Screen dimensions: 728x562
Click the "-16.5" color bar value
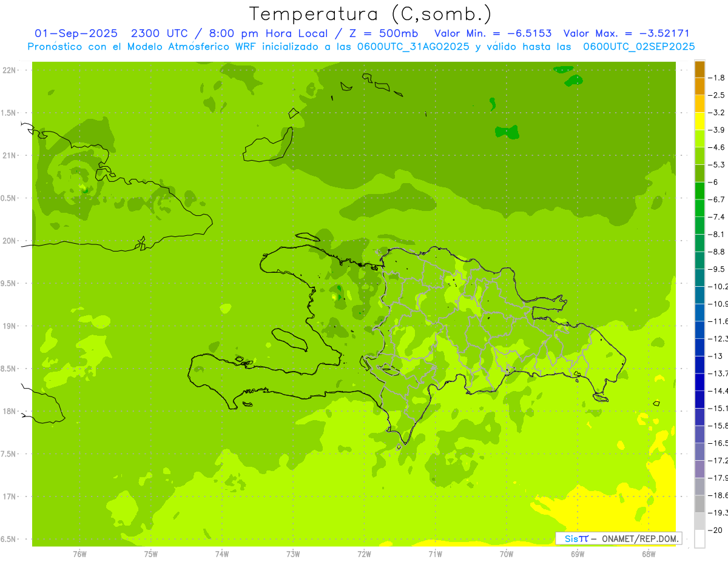coord(719,443)
